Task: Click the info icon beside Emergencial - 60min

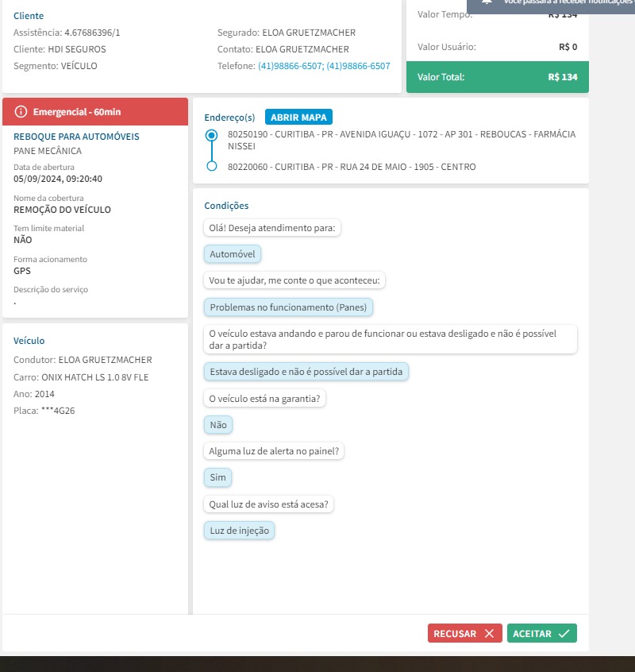Action: (x=21, y=112)
